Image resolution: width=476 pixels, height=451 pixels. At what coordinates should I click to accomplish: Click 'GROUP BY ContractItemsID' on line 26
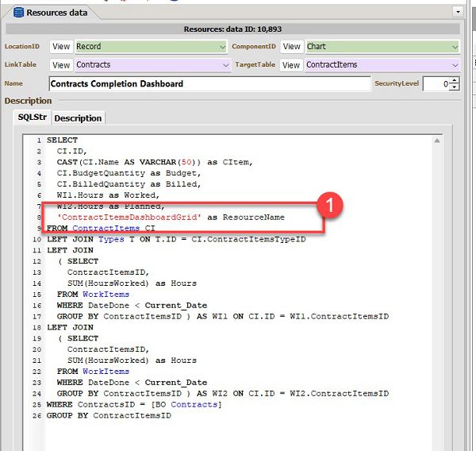coord(109,415)
